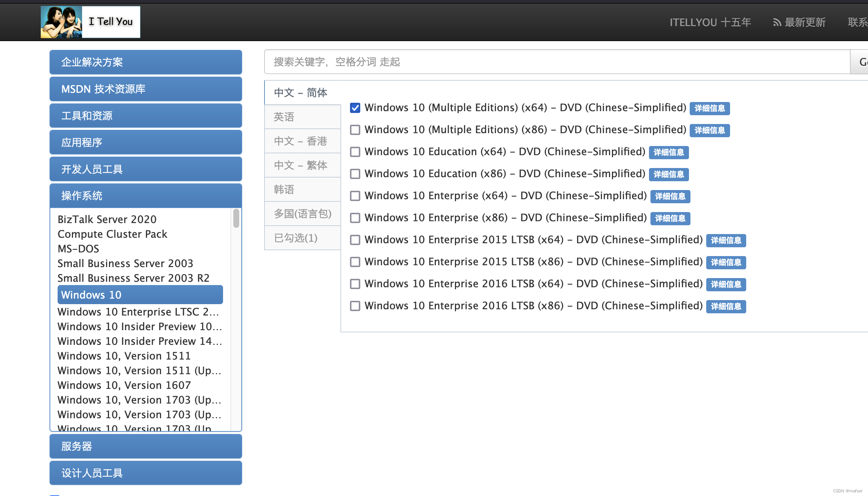Show 详细信息 for Enterprise 2015 LTSB x86

726,262
